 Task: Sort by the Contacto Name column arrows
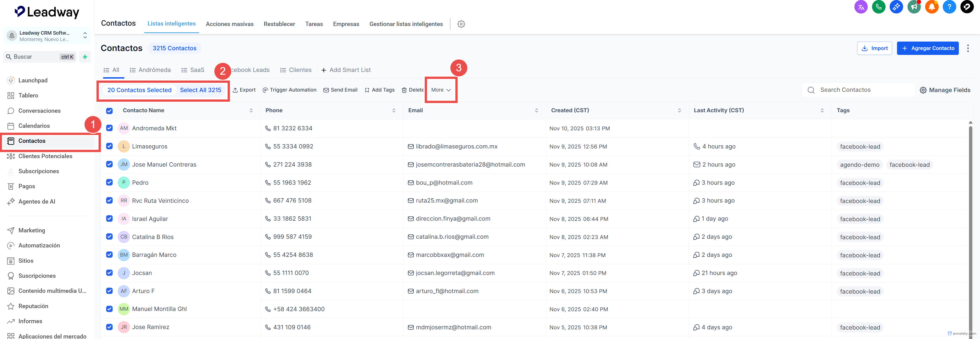pyautogui.click(x=251, y=111)
